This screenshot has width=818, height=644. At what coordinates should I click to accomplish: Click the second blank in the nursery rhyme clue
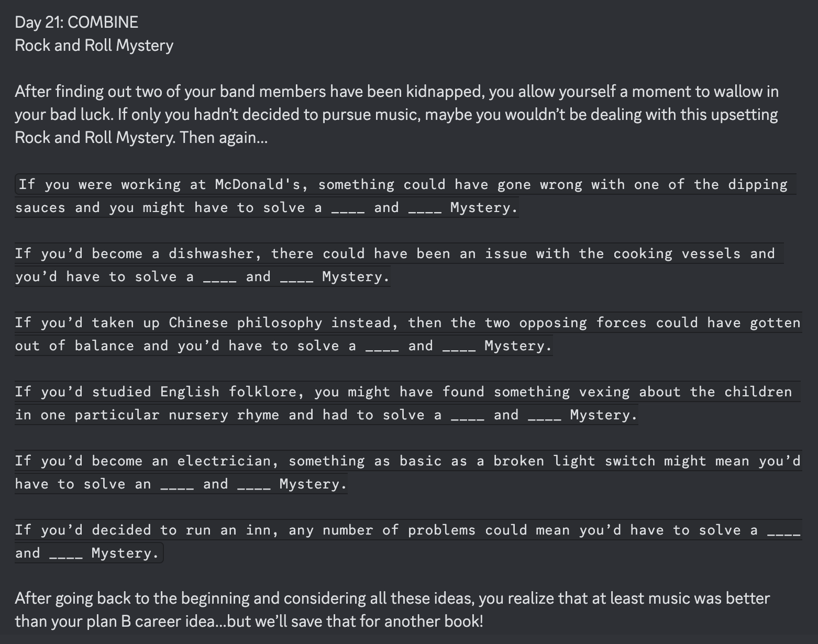coord(545,415)
